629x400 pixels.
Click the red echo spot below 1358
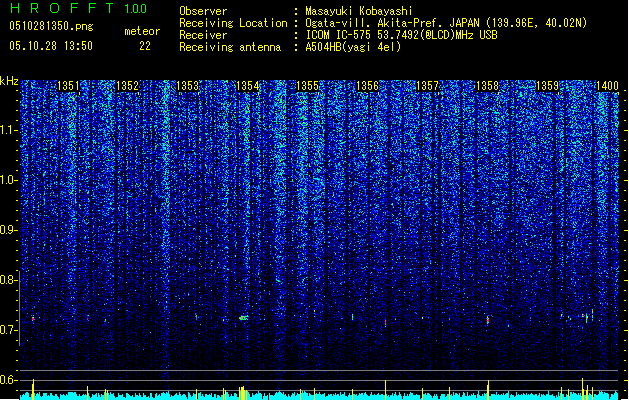tap(488, 320)
